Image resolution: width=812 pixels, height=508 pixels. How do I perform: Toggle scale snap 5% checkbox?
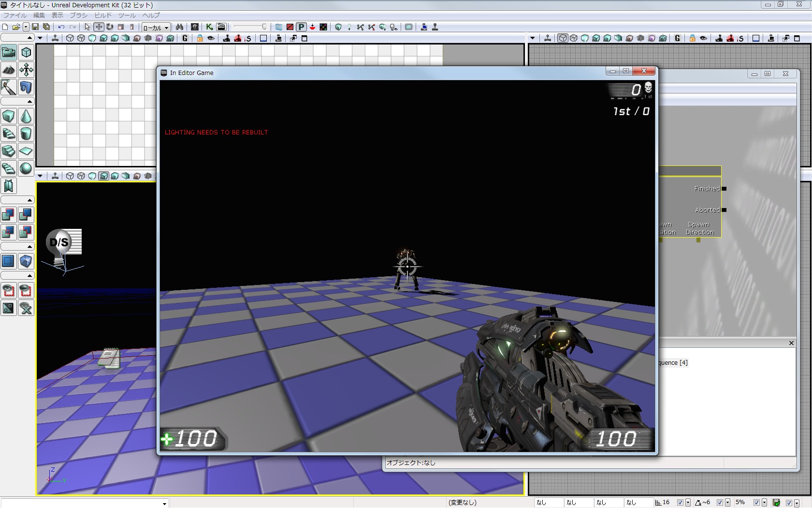click(756, 503)
